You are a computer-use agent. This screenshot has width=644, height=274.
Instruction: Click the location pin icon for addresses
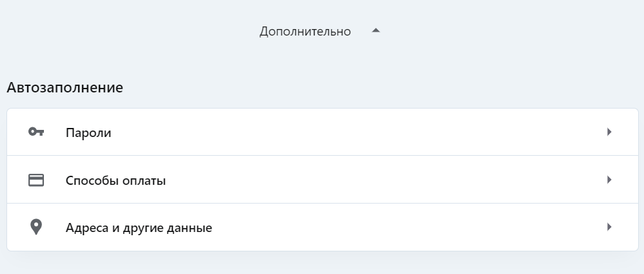(x=36, y=227)
